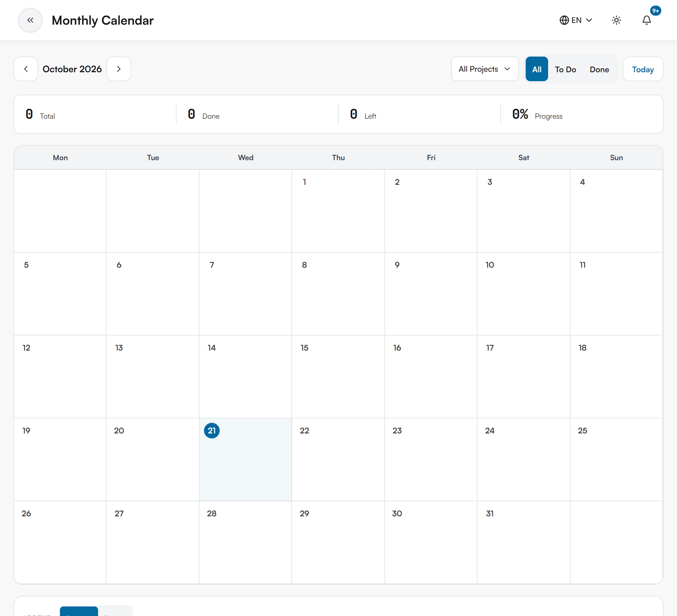Click the October 2026 month label
677x616 pixels.
coord(72,69)
